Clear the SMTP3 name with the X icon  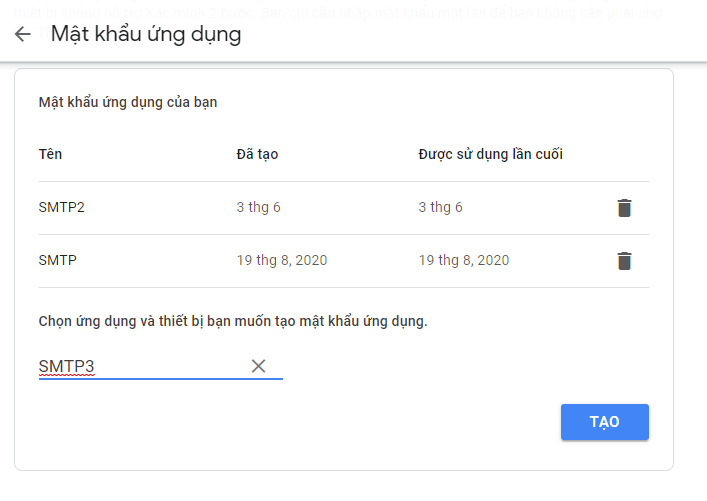tap(258, 366)
